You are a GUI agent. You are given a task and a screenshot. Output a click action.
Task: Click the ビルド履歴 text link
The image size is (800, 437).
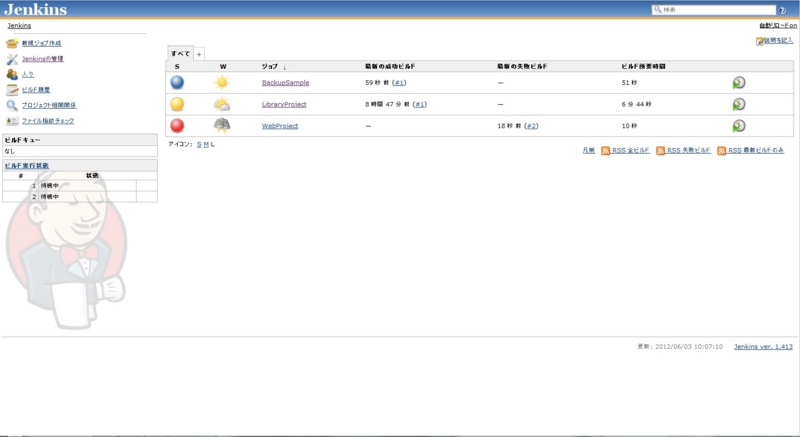[36, 90]
